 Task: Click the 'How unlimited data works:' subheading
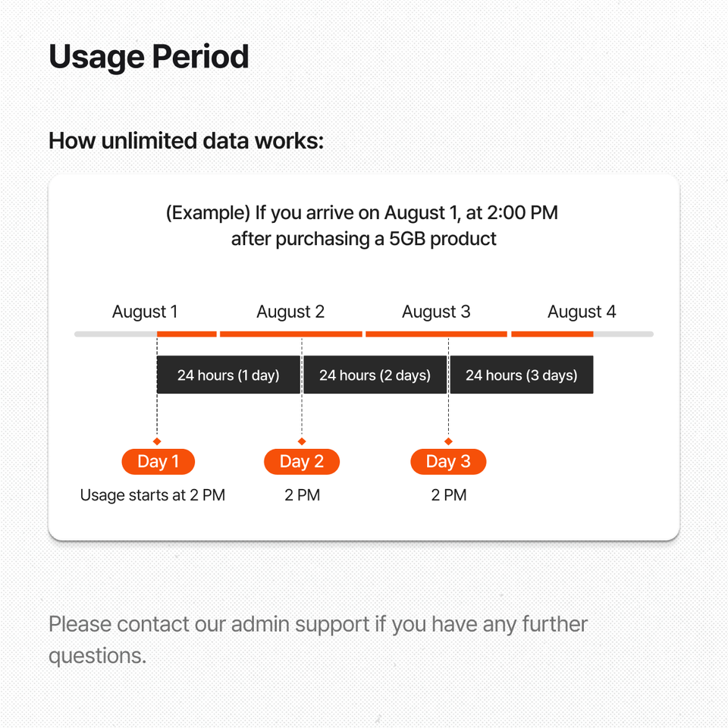point(187,141)
